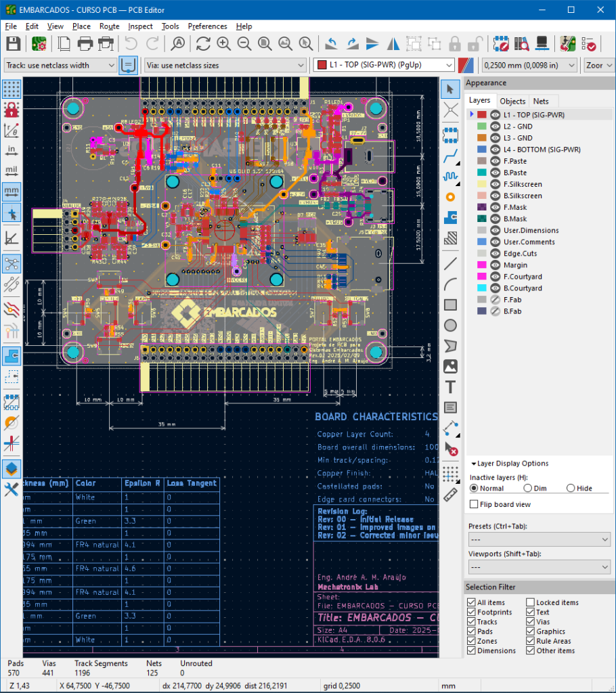Viewport: 616px width, 693px height.
Task: Toggle visibility of L2 - GND layer
Action: pos(496,127)
